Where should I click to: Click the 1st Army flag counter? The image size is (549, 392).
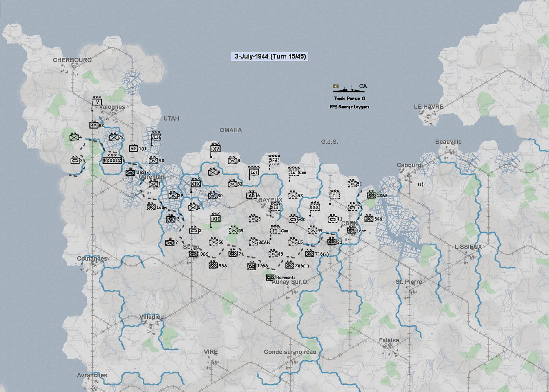tap(254, 172)
